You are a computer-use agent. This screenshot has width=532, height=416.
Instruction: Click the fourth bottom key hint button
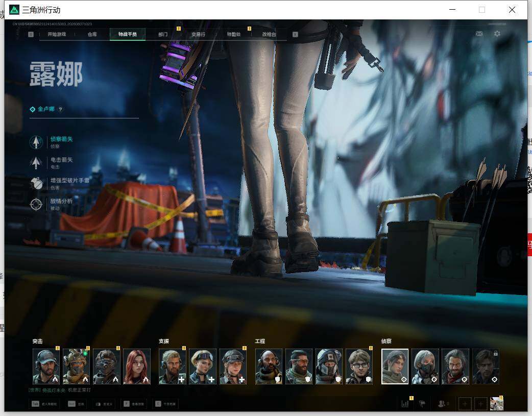coord(134,404)
